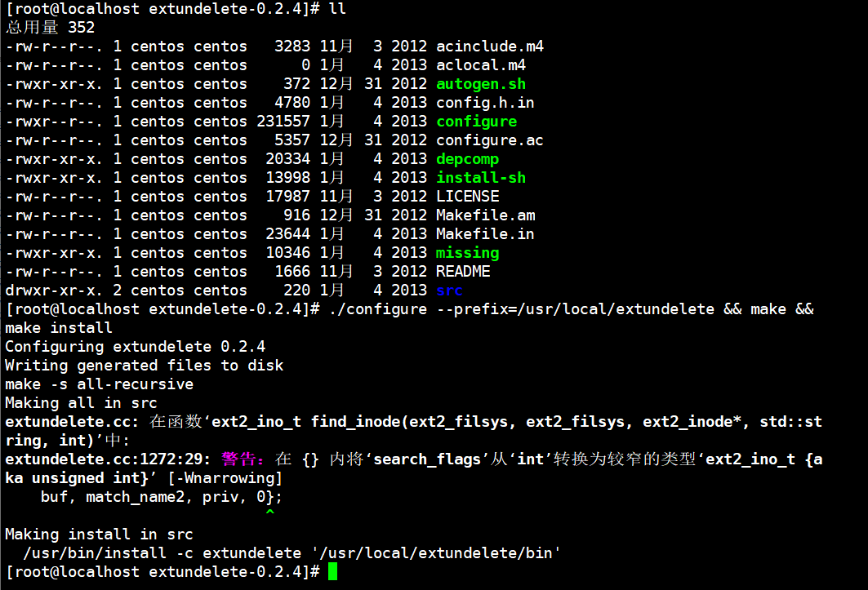Click the acinclude.m4 file name
The image size is (868, 590).
pyautogui.click(x=489, y=46)
